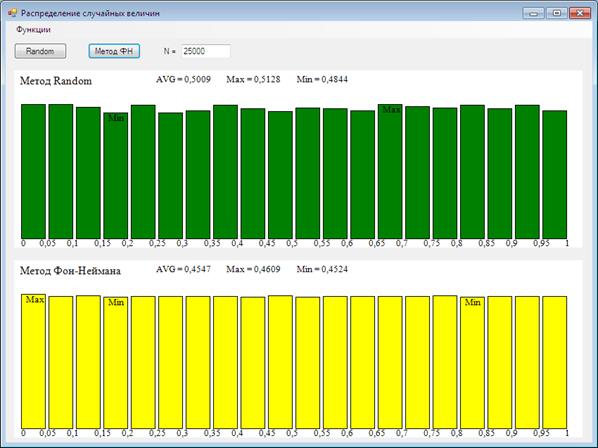Click the window title text
The height and width of the screenshot is (448, 598).
[90, 13]
